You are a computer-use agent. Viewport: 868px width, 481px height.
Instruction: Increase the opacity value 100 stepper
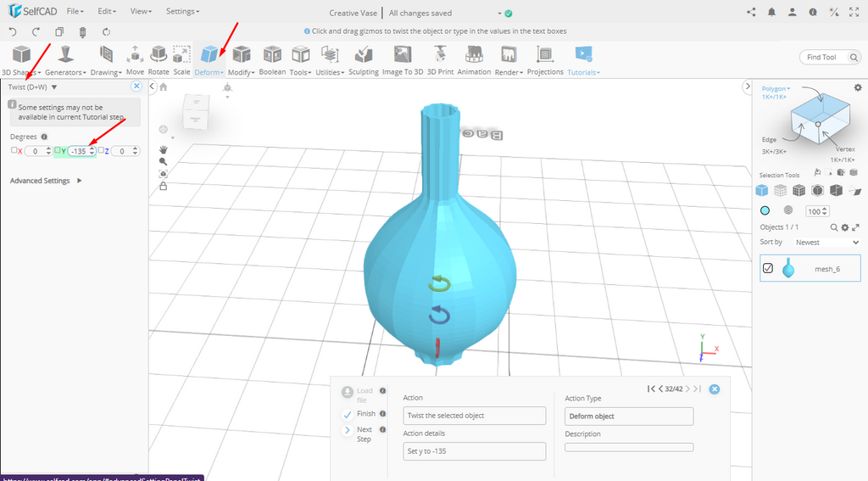[x=826, y=209]
